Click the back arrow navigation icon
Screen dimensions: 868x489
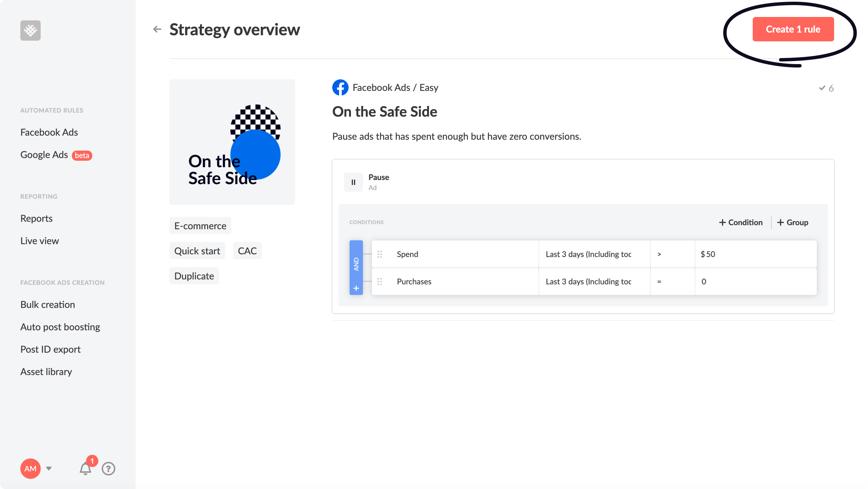coord(157,29)
